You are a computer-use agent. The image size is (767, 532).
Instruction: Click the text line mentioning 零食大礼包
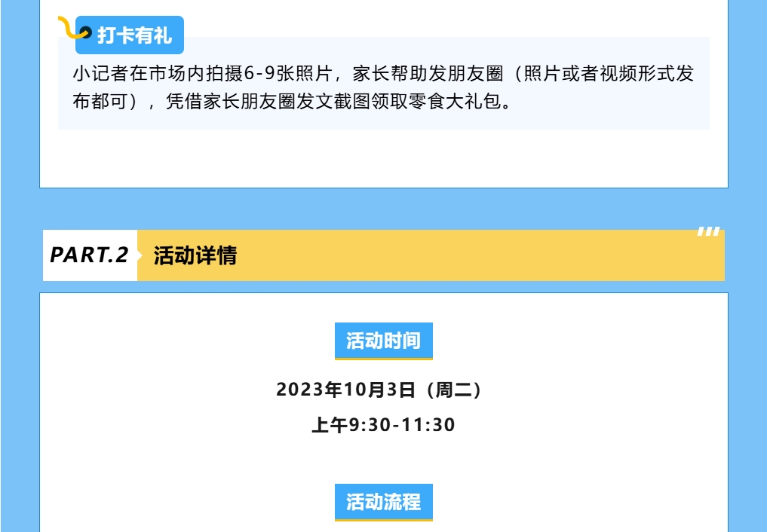(292, 101)
